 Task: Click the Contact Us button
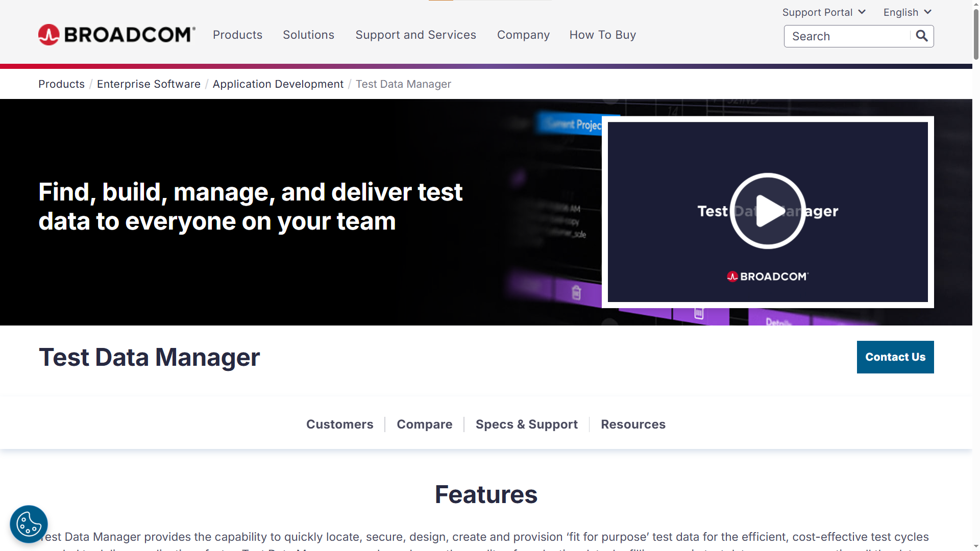pyautogui.click(x=895, y=357)
